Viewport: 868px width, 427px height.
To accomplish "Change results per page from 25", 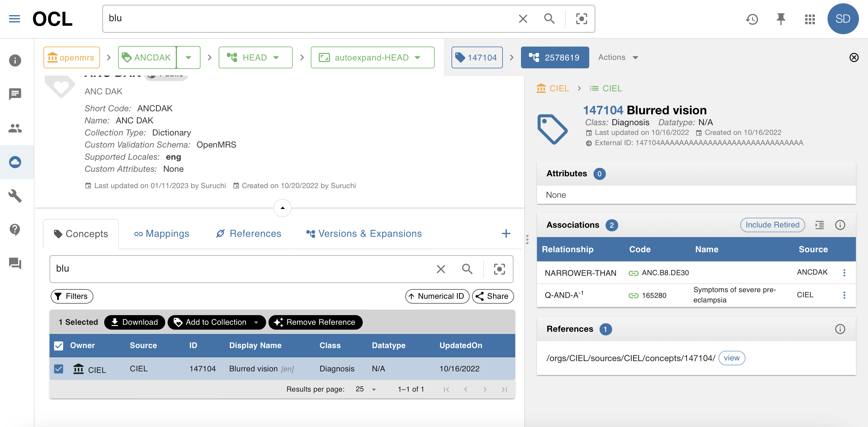I will coord(365,389).
